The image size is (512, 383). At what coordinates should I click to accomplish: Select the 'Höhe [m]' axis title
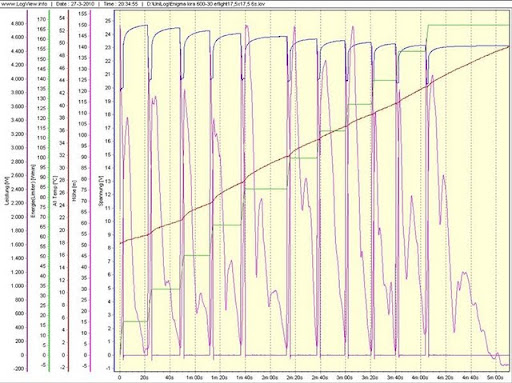75,191
